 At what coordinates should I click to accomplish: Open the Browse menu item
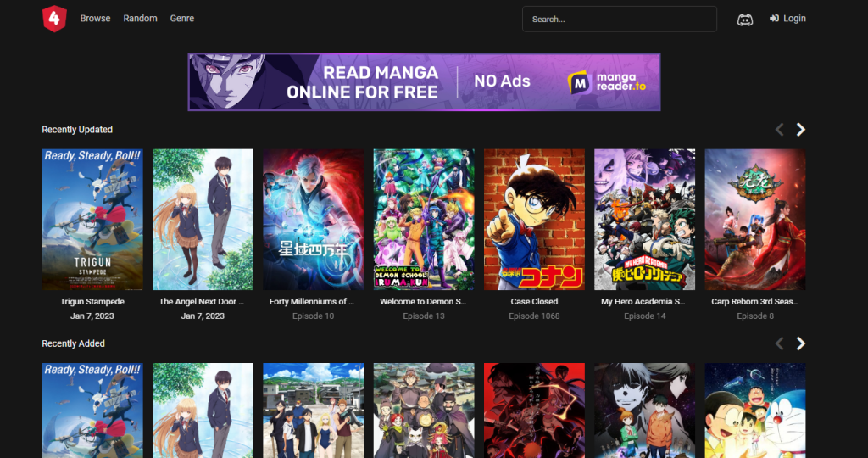[x=95, y=19]
